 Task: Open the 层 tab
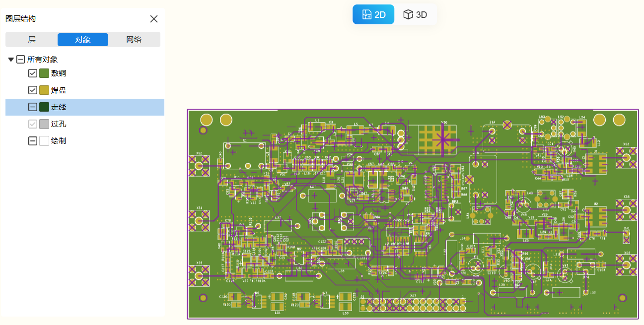tap(32, 40)
